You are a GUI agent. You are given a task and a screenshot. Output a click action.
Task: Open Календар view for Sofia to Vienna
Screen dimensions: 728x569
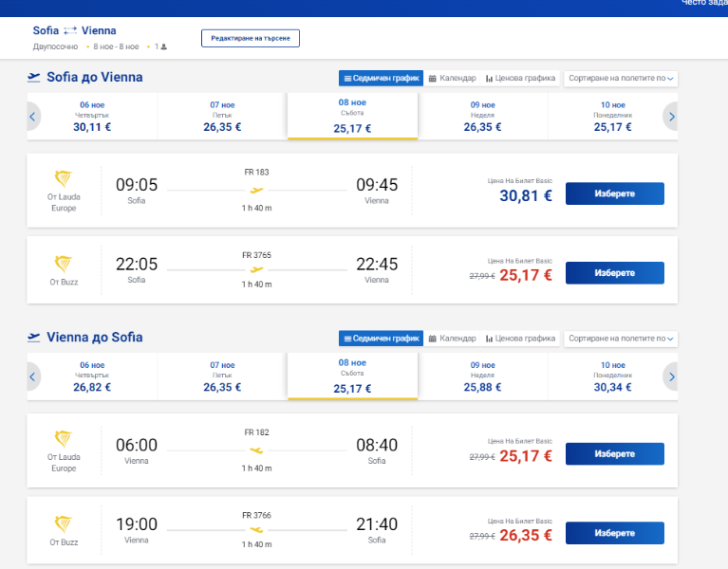(452, 79)
